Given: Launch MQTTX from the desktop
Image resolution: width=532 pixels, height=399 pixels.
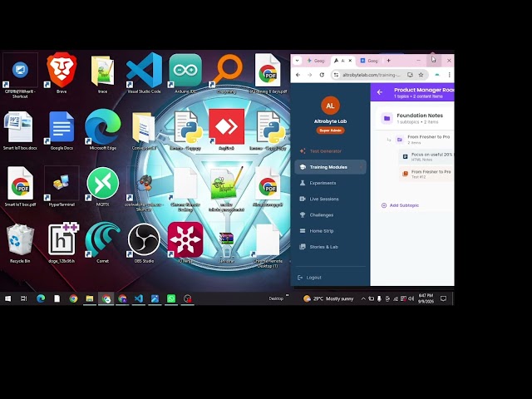Looking at the screenshot, I should (102, 186).
